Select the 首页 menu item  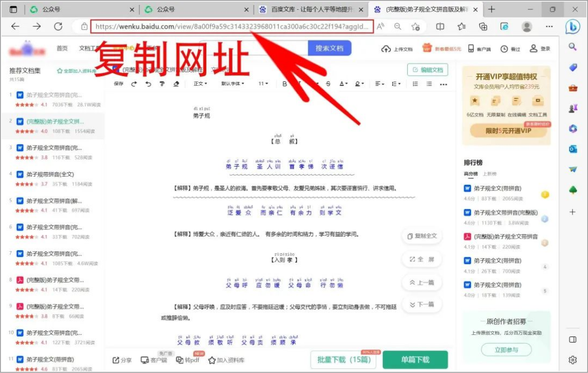tap(62, 48)
